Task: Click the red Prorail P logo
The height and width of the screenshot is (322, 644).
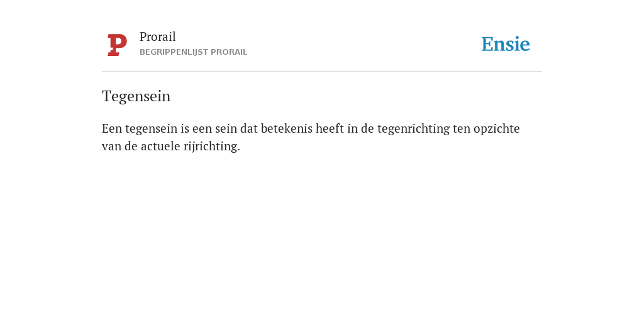Action: point(117,45)
